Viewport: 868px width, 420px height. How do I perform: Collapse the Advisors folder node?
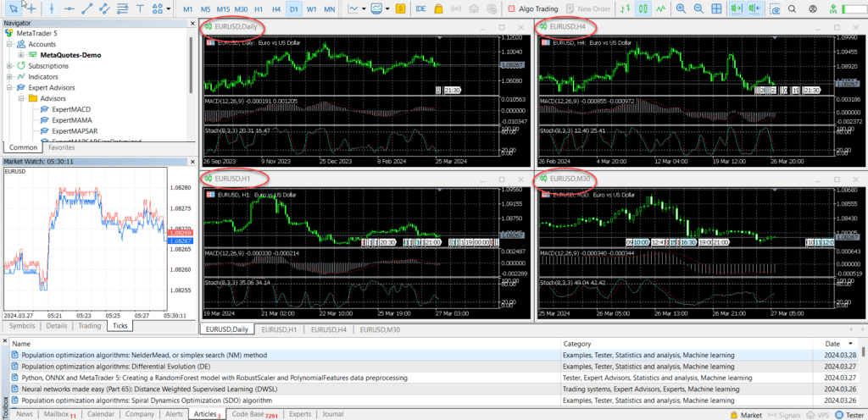pos(21,98)
